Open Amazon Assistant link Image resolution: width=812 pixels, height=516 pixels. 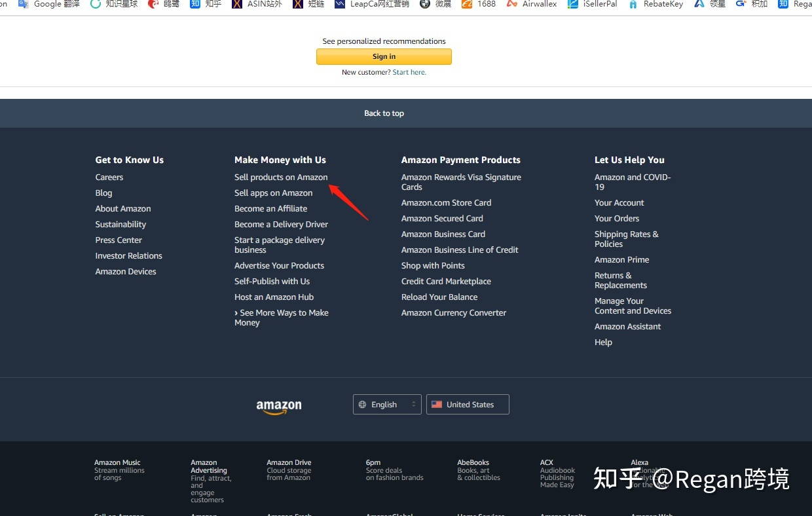[627, 327]
